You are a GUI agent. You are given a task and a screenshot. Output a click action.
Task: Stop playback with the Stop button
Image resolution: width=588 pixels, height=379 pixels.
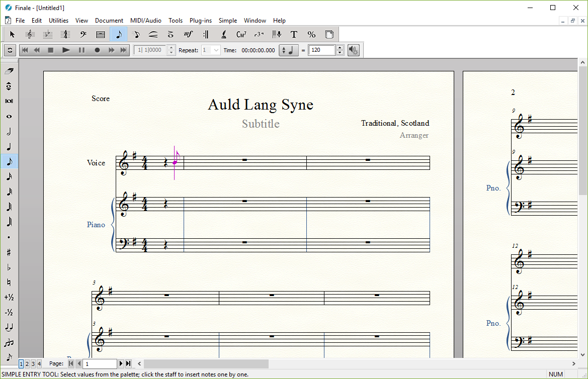pos(51,50)
